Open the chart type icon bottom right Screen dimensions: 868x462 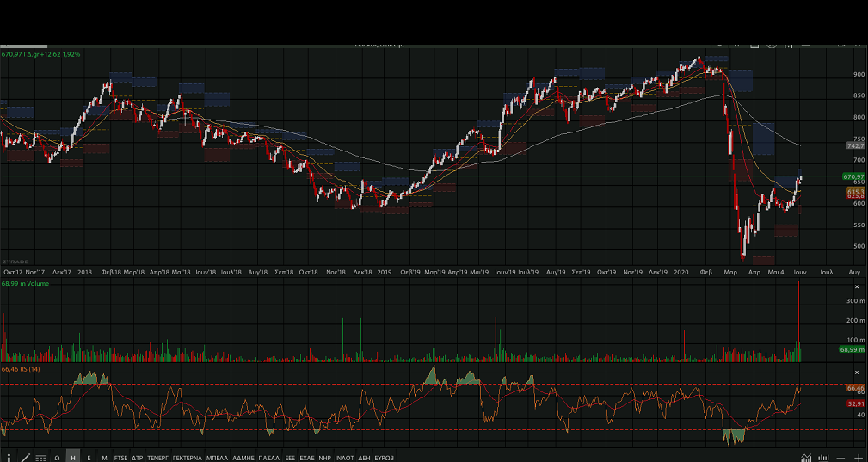click(806, 458)
